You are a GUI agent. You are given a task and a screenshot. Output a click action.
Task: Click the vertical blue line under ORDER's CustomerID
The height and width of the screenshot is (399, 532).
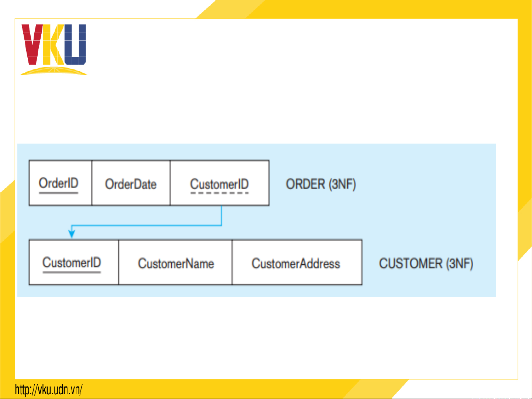222,215
